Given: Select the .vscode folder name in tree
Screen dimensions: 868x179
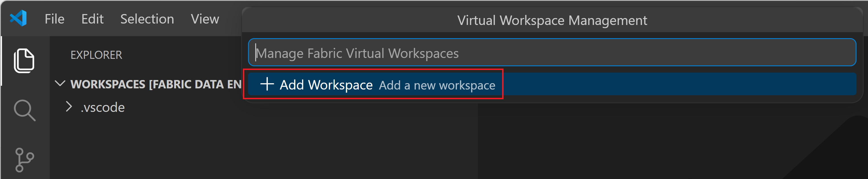Looking at the screenshot, I should pos(103,107).
